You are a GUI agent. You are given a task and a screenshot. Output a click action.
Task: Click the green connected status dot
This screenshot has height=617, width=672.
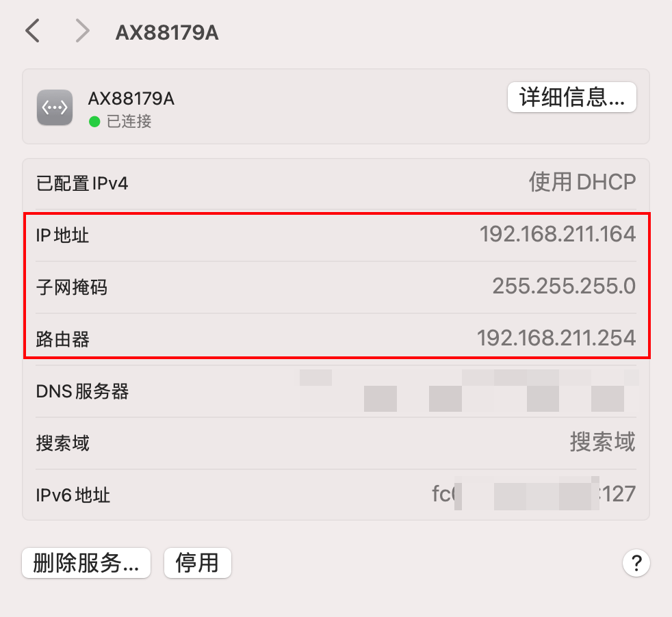coord(94,122)
